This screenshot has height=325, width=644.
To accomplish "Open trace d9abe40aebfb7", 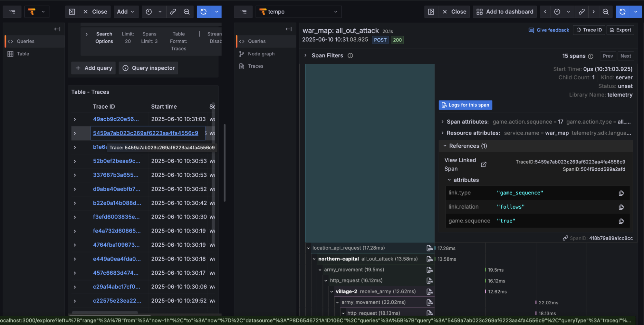I will 117,189.
